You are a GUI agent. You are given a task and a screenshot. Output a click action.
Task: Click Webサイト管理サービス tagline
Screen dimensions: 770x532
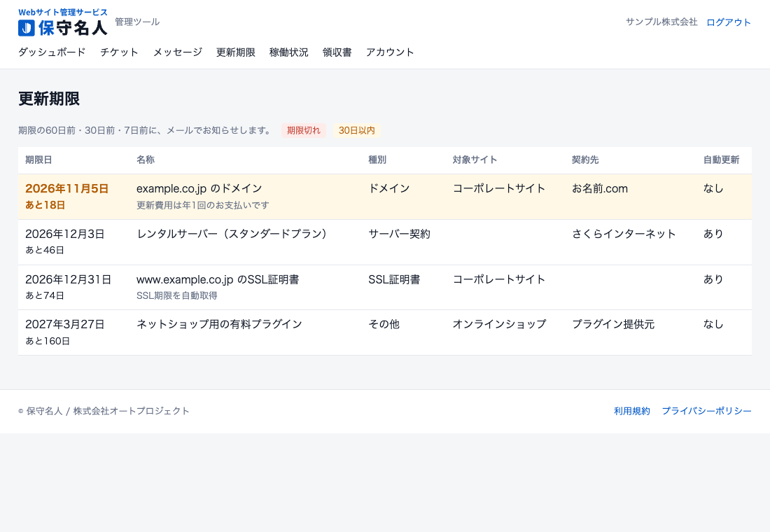(63, 13)
